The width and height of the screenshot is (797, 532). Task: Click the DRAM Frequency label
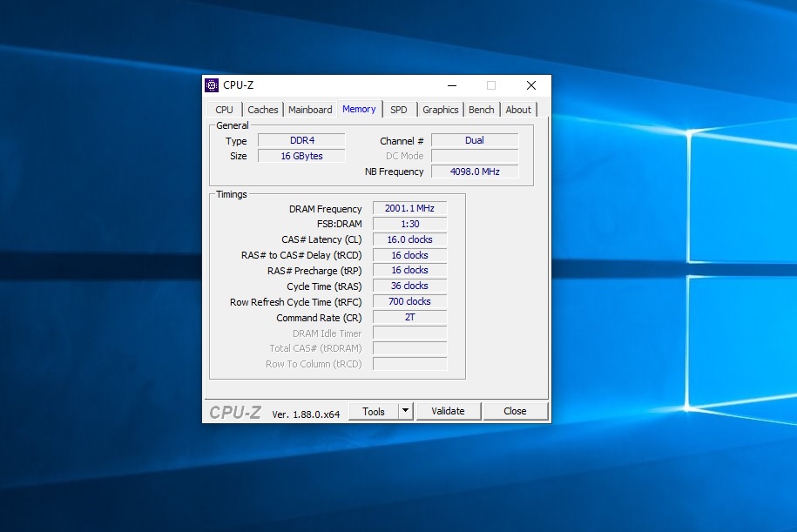point(325,209)
